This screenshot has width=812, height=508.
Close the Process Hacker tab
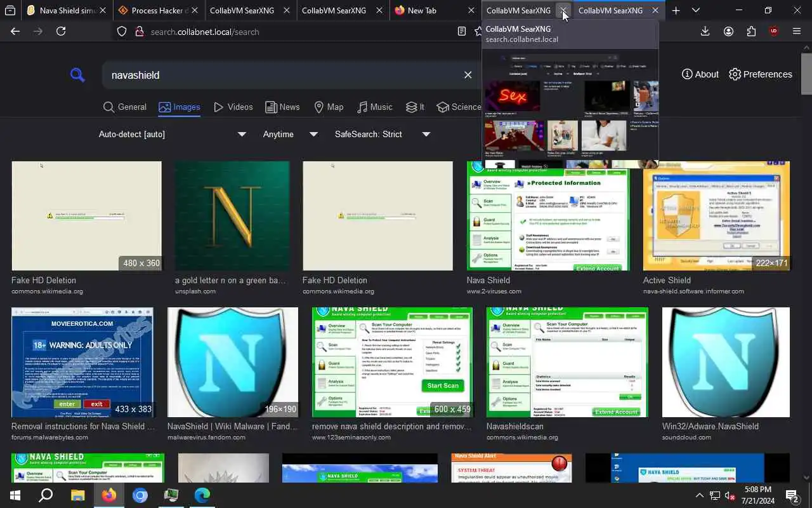[195, 10]
